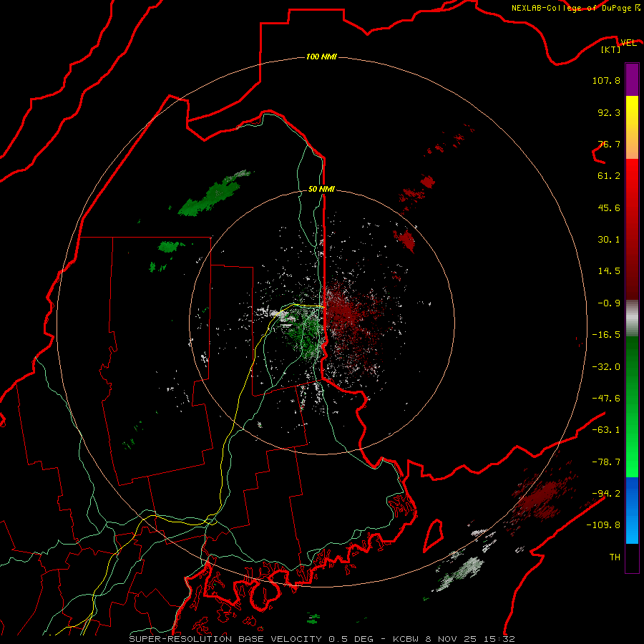Select the 45.6 legend value
The width and height of the screenshot is (644, 644).
click(609, 208)
